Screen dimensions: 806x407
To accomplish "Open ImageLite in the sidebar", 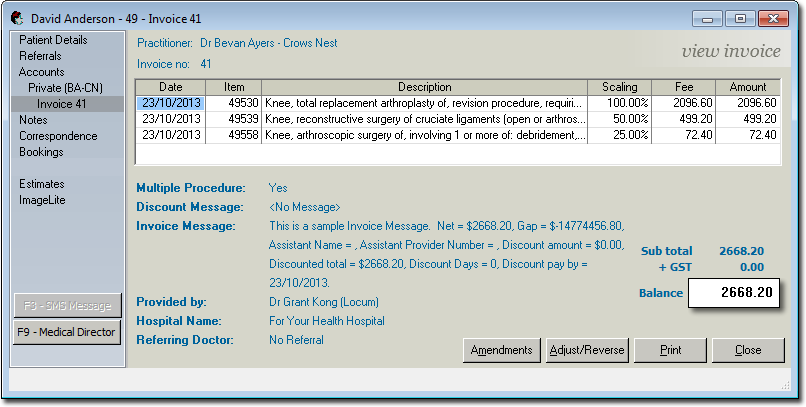I will click(x=42, y=200).
